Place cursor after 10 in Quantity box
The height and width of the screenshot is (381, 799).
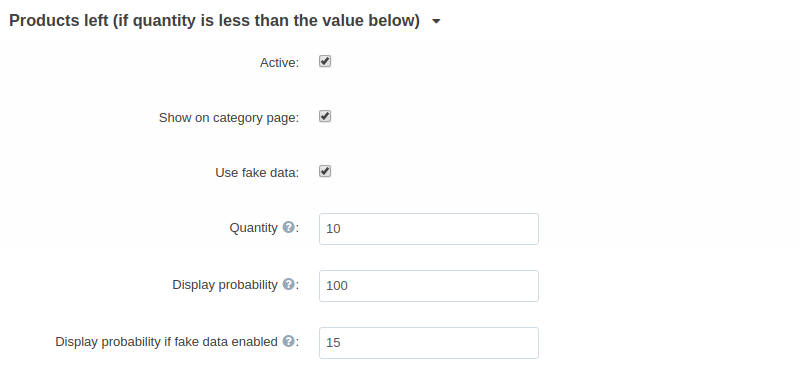click(x=341, y=229)
